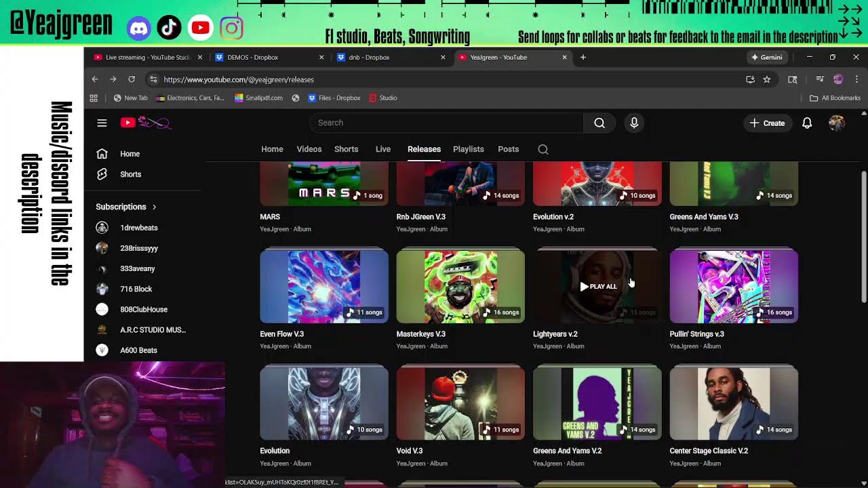Click the Gemini button in Chrome

coord(768,58)
